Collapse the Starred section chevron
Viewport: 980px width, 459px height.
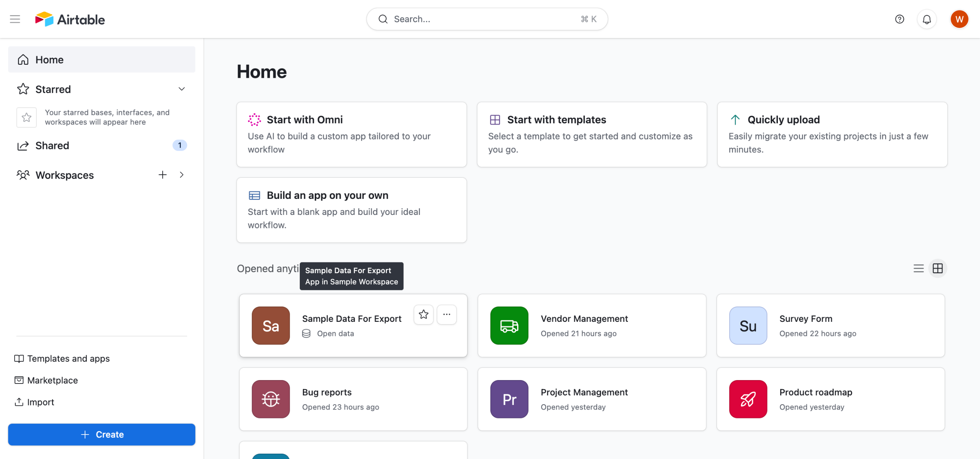[x=182, y=89]
